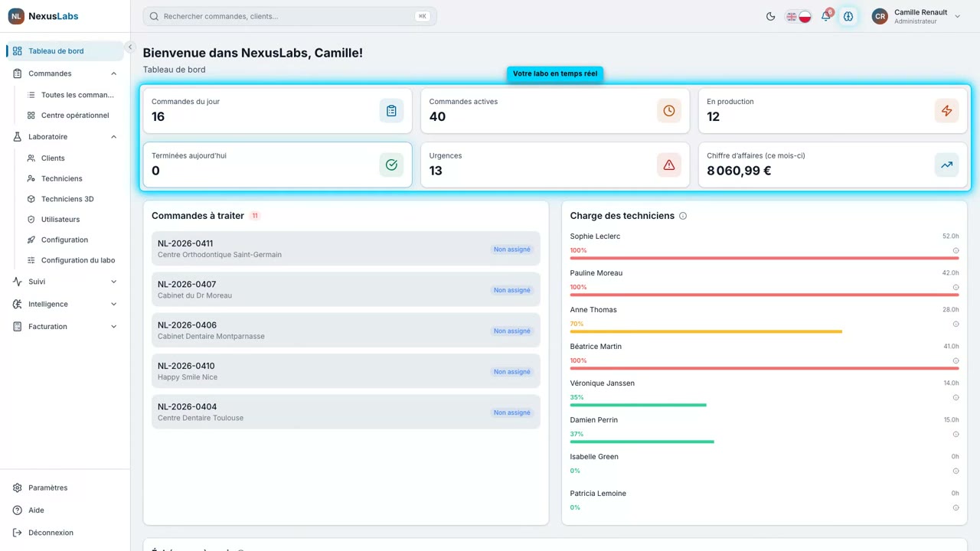Focus the Rechercher commandes search field

pyautogui.click(x=289, y=16)
